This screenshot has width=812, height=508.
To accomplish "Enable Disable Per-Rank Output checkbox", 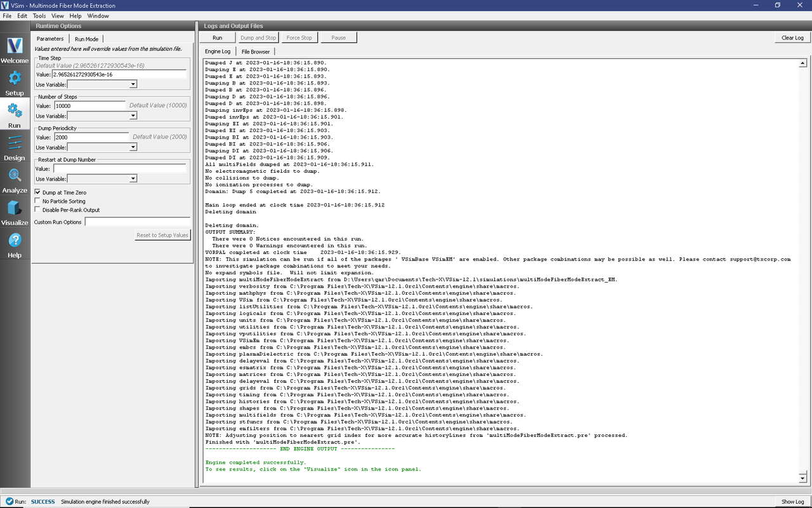I will click(x=38, y=210).
